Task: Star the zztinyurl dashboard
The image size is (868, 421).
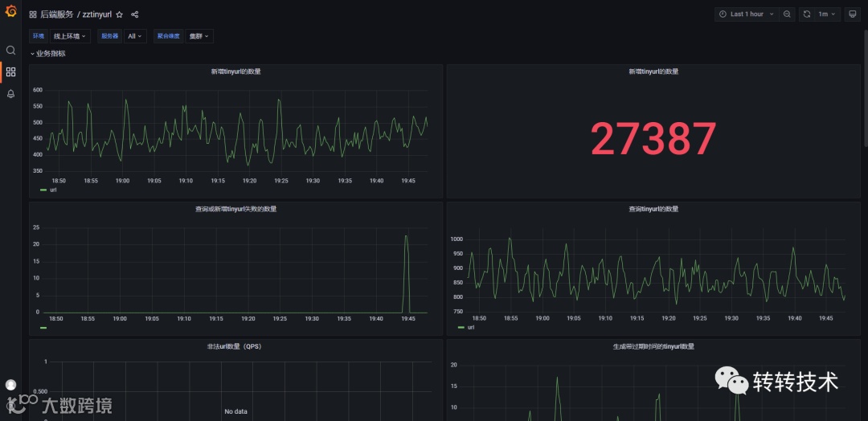Action: pos(119,14)
